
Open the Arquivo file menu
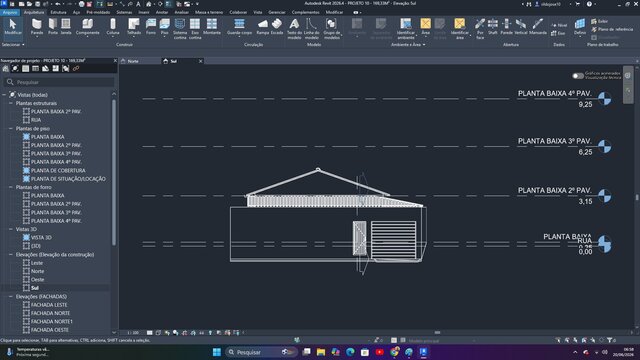tap(10, 12)
